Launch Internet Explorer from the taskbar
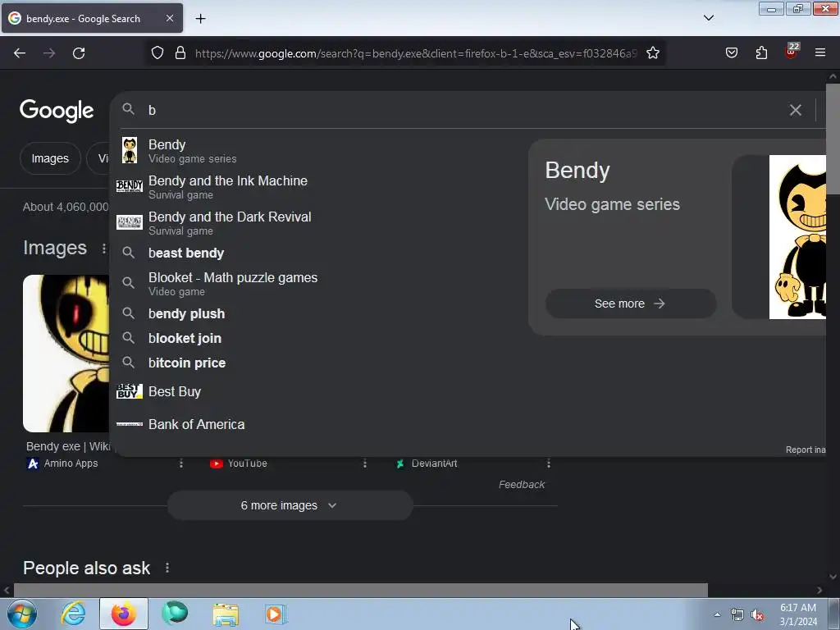This screenshot has height=630, width=840. click(73, 614)
